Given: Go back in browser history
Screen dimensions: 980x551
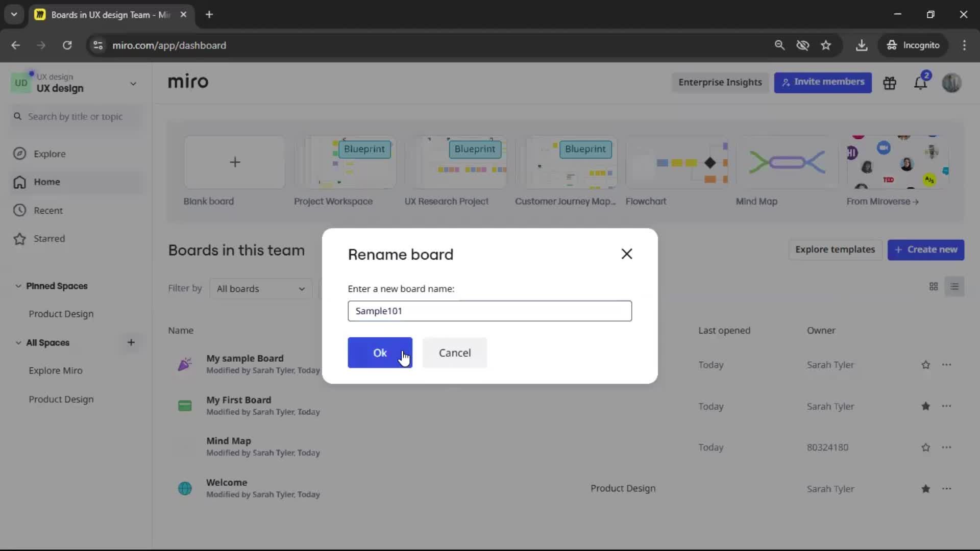Looking at the screenshot, I should 16,45.
